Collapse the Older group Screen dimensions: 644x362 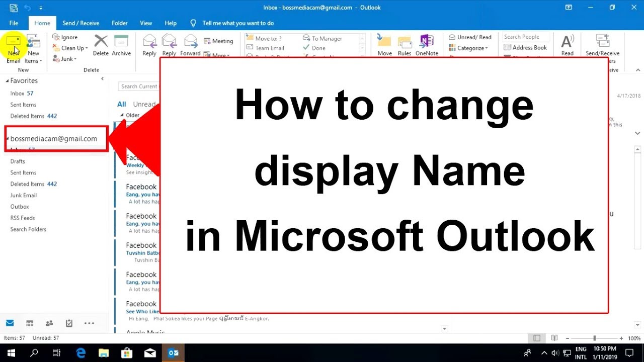(122, 115)
